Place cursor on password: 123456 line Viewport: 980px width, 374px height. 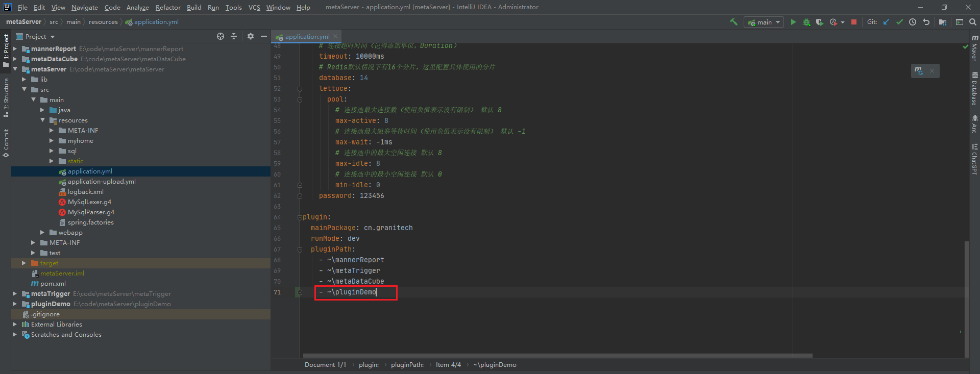(x=351, y=196)
